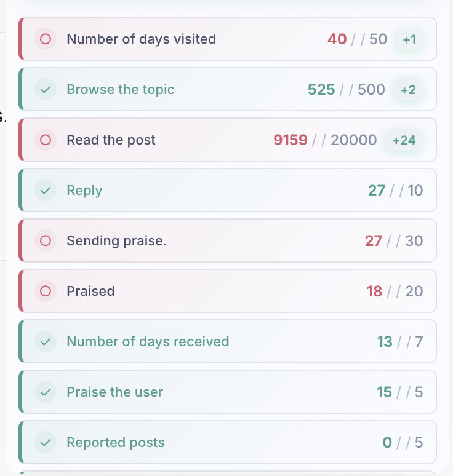Click the green checkmark icon for Browse the topic

pos(46,89)
